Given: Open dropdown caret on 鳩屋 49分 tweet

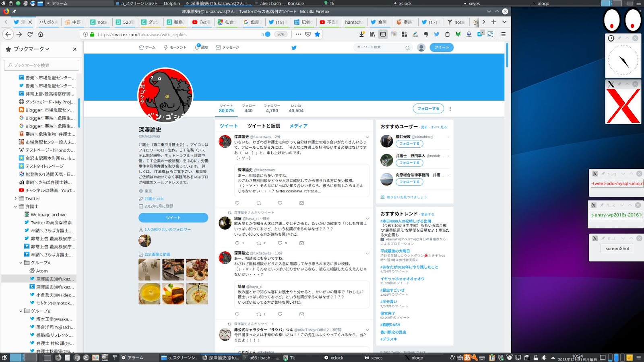Looking at the screenshot, I should point(367,219).
